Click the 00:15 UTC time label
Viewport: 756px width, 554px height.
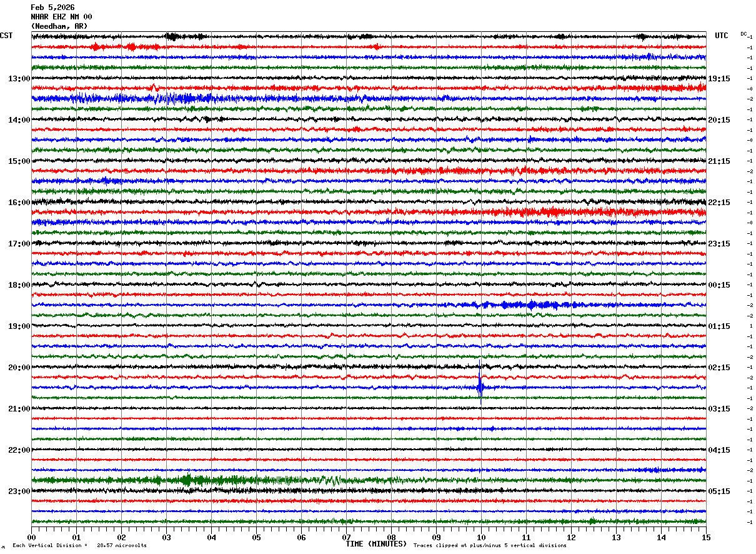tap(719, 285)
